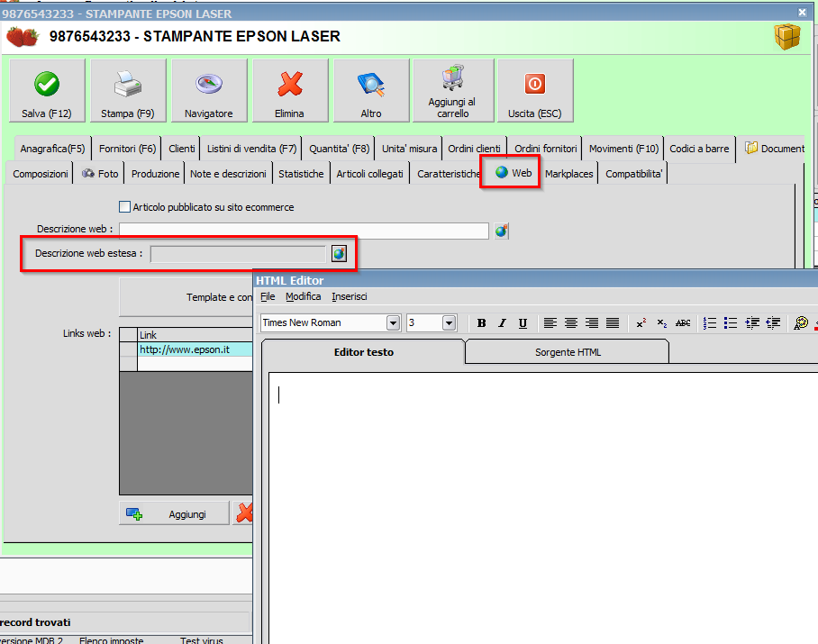Open Note e descrizioni tab
The width and height of the screenshot is (818, 644).
pyautogui.click(x=228, y=174)
